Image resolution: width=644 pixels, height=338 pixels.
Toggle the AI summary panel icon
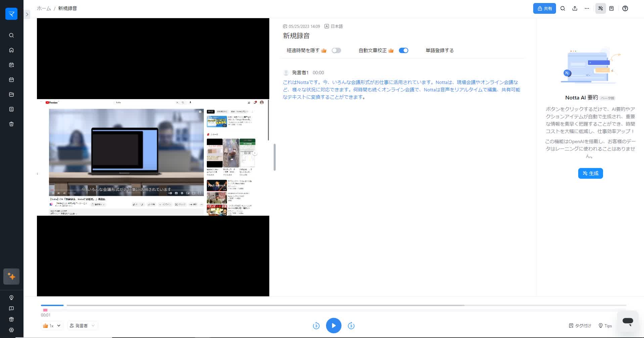(600, 8)
